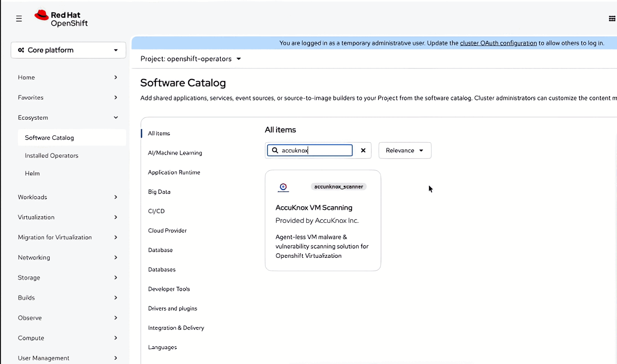The image size is (617, 364).
Task: Click the All items results heading
Action: 280,130
